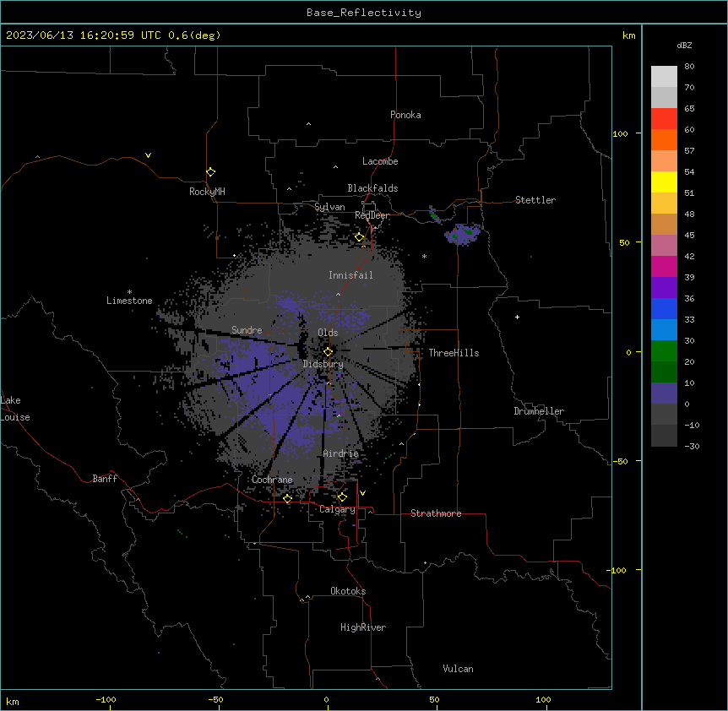
Task: Click the Banff label
Action: click(105, 479)
